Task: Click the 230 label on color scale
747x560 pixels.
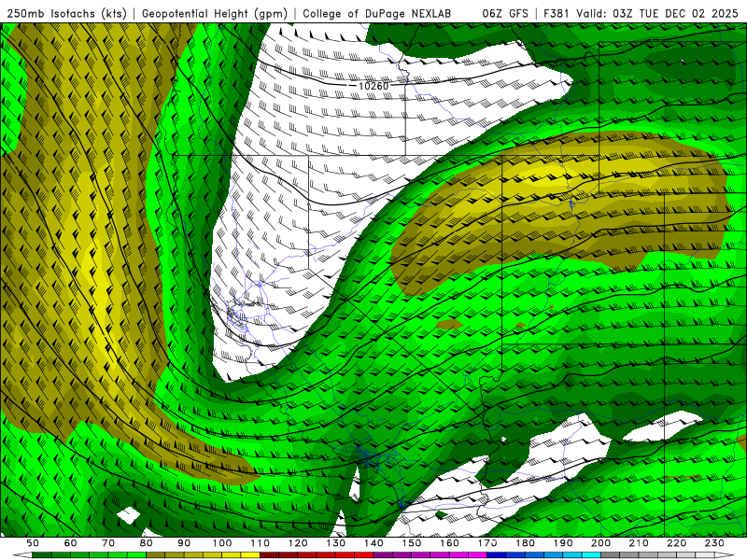Action: pyautogui.click(x=714, y=543)
